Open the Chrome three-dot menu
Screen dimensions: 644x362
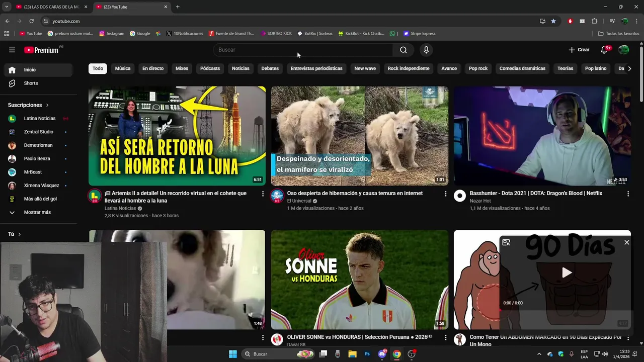coord(636,21)
